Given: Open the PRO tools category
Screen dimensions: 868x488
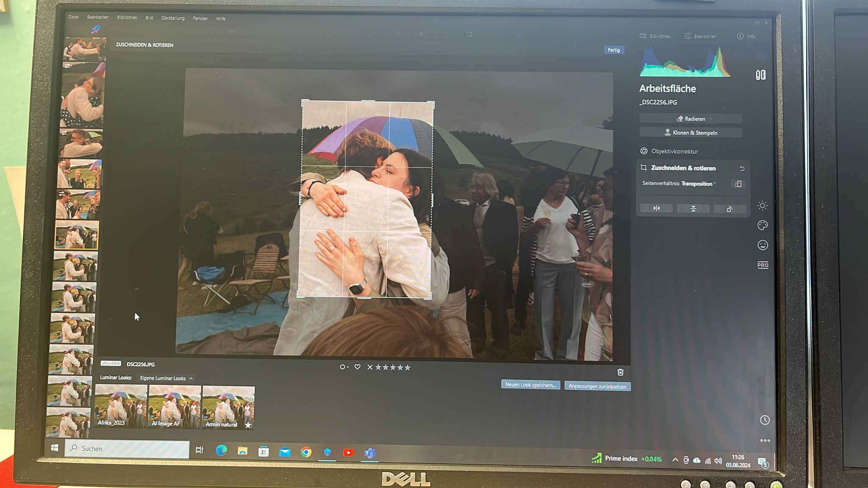Looking at the screenshot, I should (x=762, y=265).
